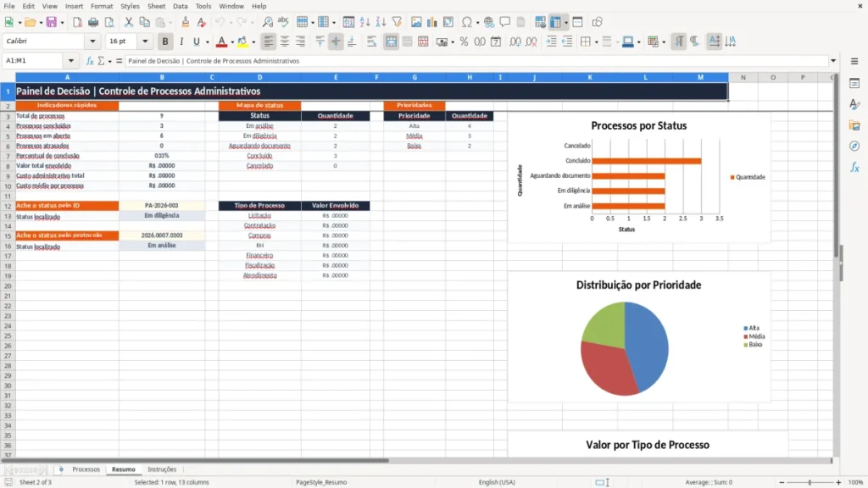Screen dimensions: 868x488
Task: Open the Name Box dropdown arrow
Action: tap(71, 61)
